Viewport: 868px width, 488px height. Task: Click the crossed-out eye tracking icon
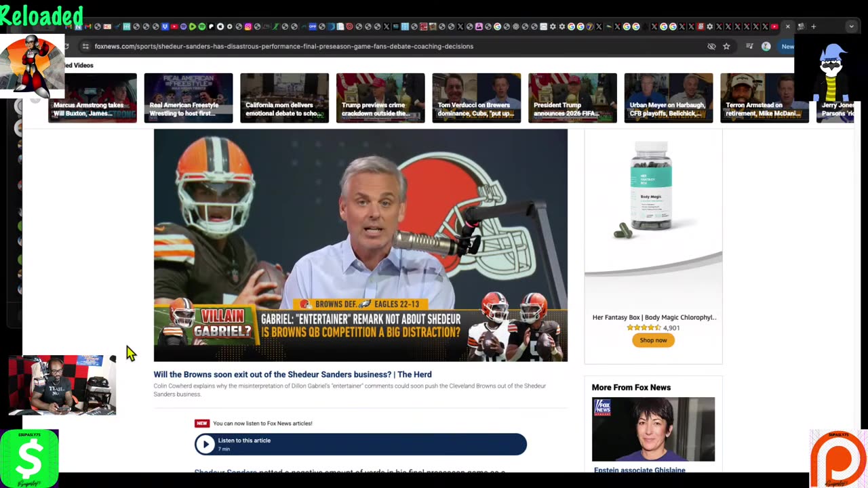711,46
